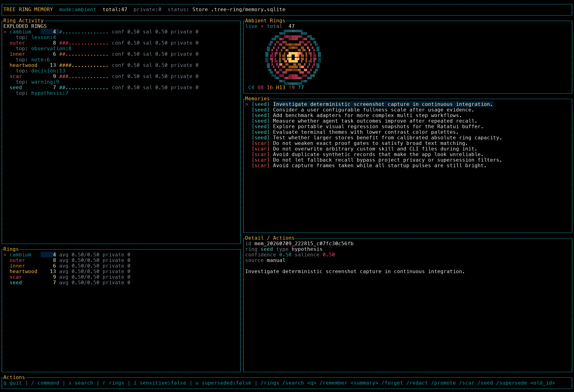Viewport: 574px width, 392px height.
Task: Click salience value 0.50 in Detail
Action: [329, 255]
